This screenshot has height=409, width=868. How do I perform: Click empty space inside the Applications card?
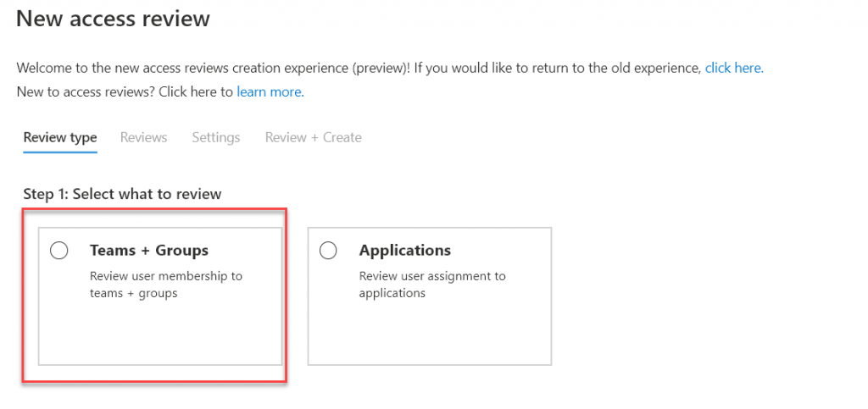pos(429,334)
